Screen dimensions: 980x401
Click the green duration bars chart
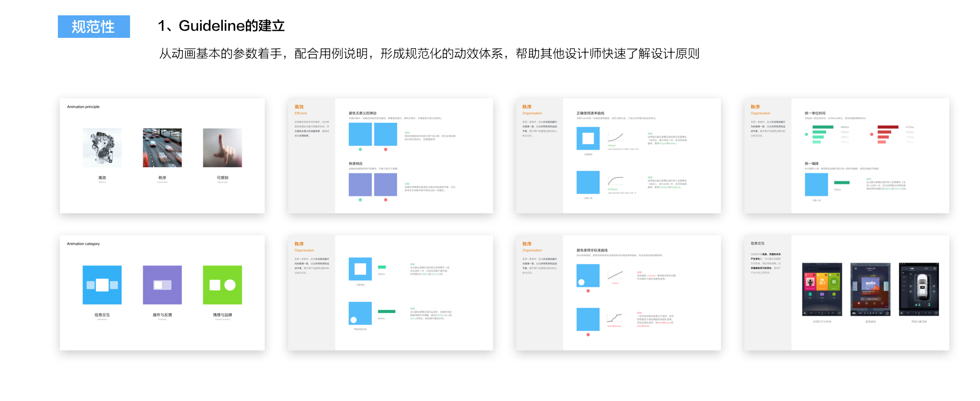pos(823,135)
